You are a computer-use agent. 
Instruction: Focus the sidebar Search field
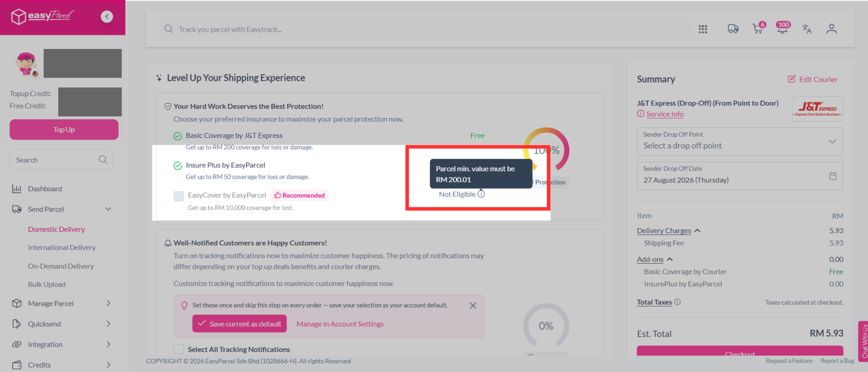(x=61, y=160)
